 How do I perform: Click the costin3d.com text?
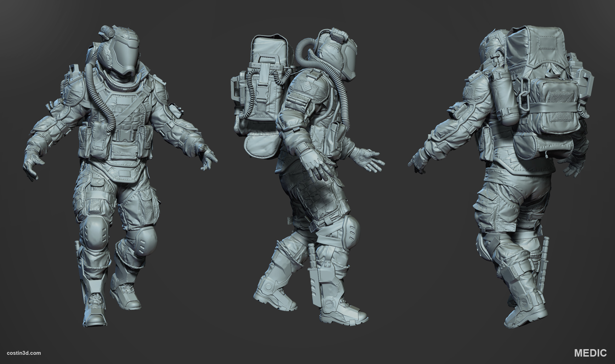pyautogui.click(x=24, y=353)
